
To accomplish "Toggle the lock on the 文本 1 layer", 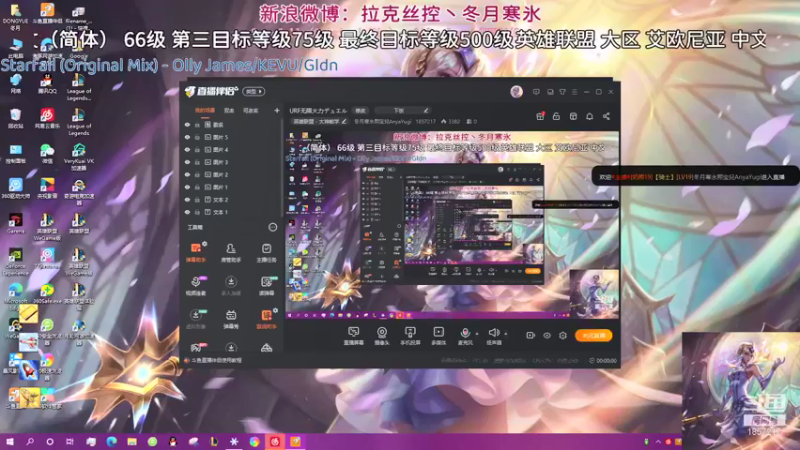I will tap(197, 212).
